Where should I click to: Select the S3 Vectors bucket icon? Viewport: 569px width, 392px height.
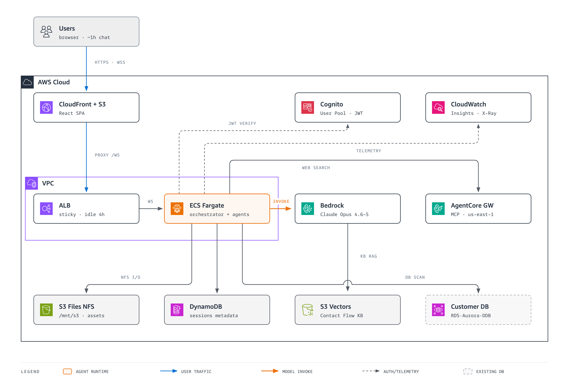coord(308,310)
